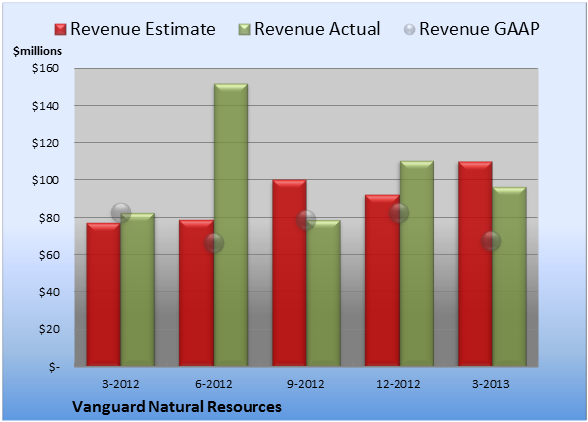This screenshot has width=588, height=422.
Task: Click the GAAP sphere marker for 12-2012
Action: coord(399,213)
